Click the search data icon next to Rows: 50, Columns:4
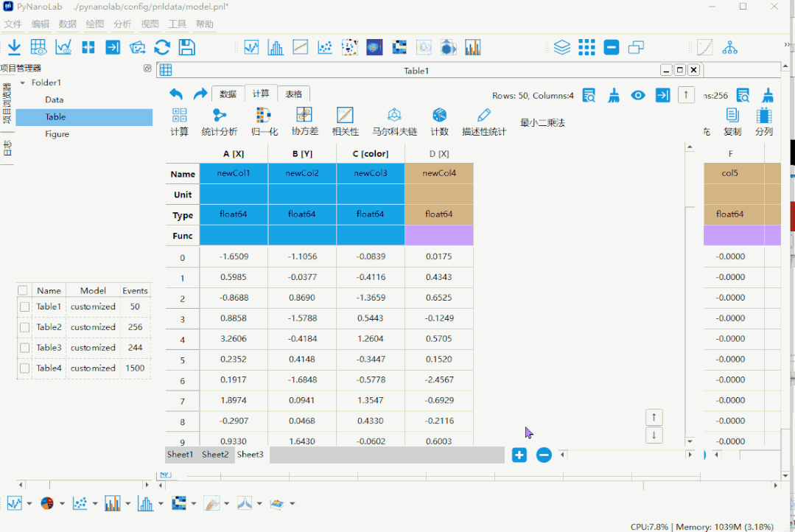 [589, 95]
